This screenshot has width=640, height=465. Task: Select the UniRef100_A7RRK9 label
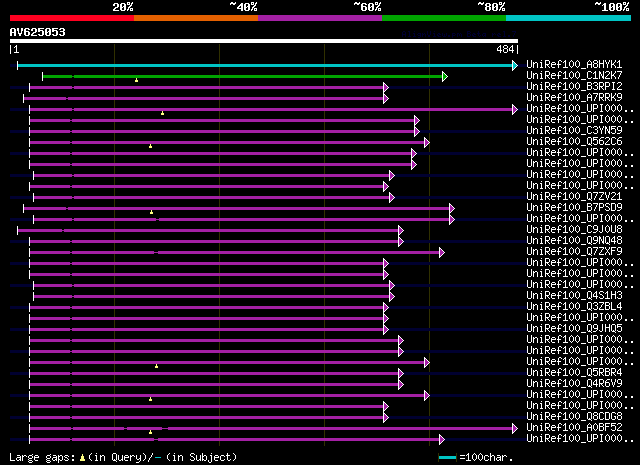click(574, 98)
